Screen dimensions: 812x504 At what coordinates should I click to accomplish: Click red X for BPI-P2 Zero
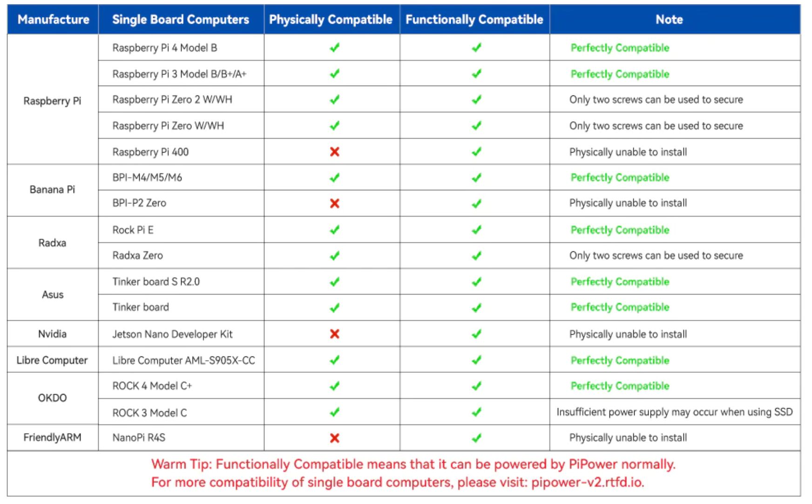click(x=334, y=203)
